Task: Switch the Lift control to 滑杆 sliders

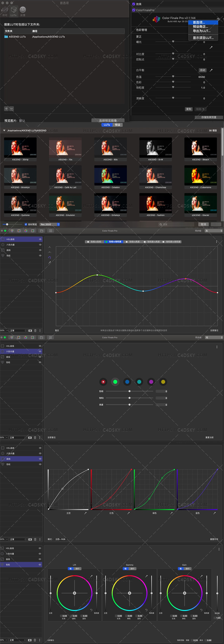Action: [77, 569]
